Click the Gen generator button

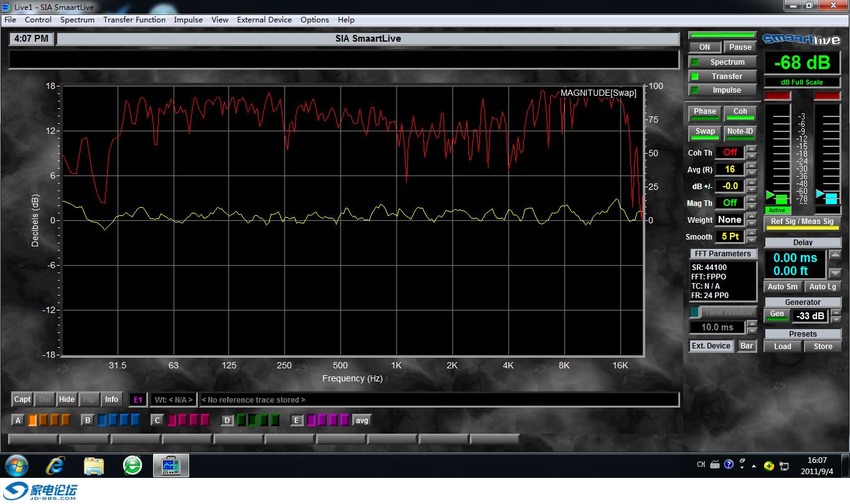(x=777, y=315)
